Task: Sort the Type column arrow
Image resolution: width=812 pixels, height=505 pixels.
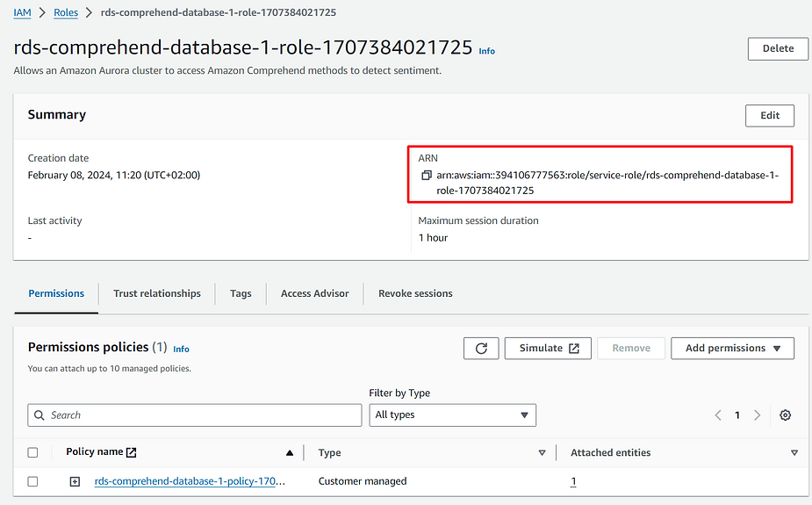Action: coord(542,452)
